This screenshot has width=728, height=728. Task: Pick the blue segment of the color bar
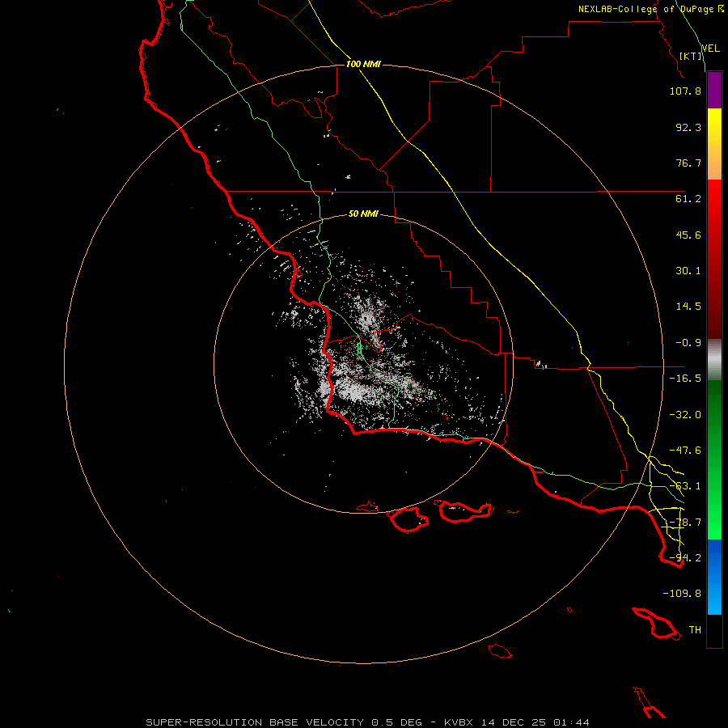point(714,577)
